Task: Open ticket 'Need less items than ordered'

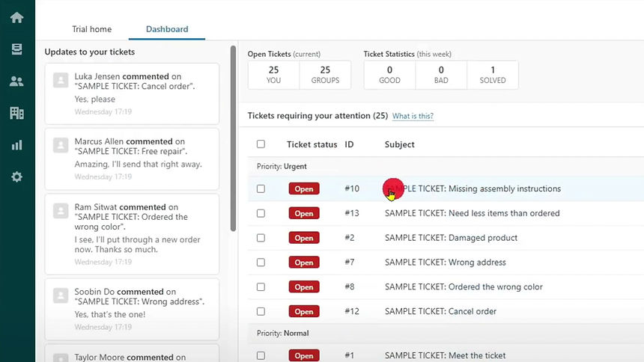Action: tap(473, 213)
